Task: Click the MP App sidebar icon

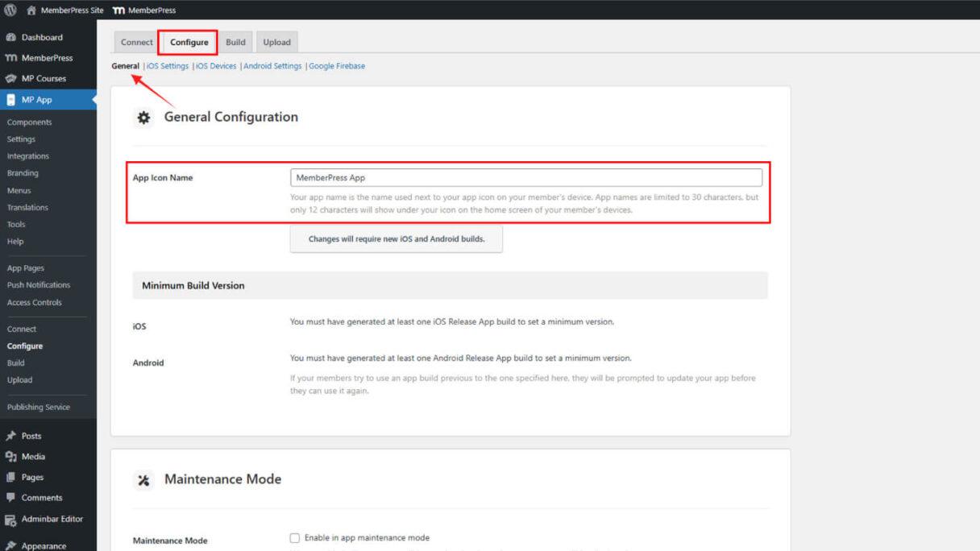Action: click(12, 99)
